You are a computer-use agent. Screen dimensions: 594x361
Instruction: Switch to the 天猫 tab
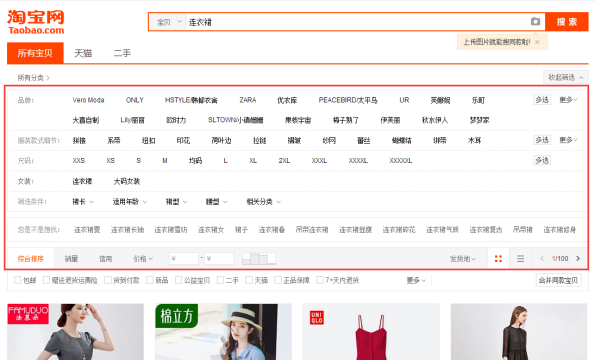[83, 53]
